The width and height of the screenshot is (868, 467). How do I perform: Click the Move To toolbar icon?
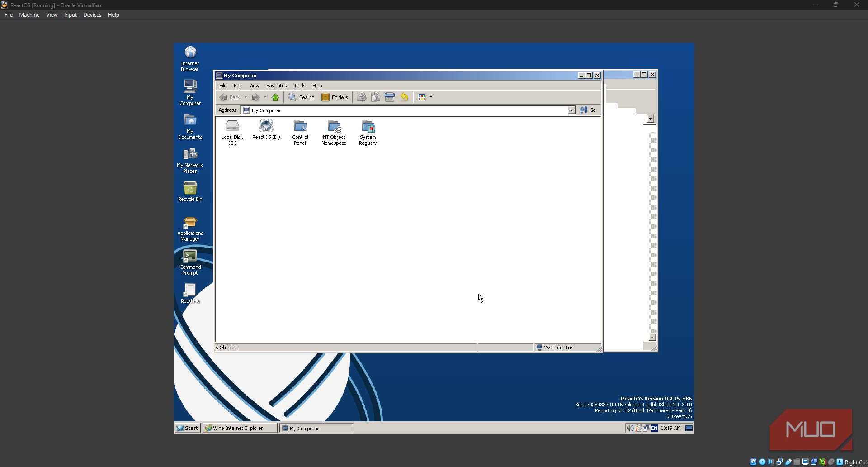(x=361, y=97)
